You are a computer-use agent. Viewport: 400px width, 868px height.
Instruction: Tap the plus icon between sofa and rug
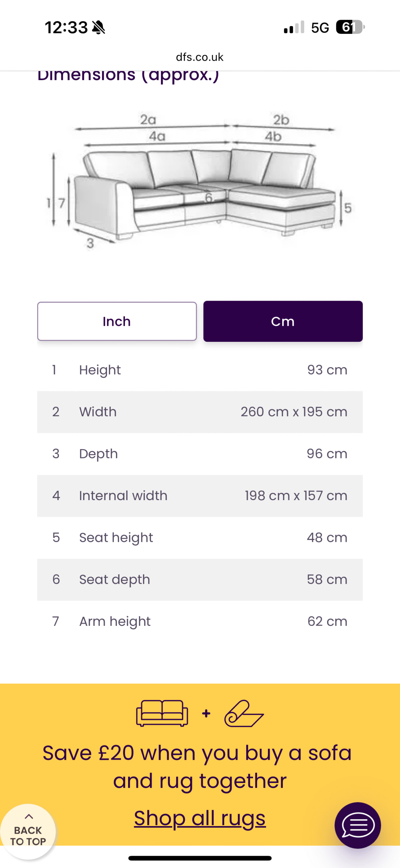click(x=206, y=713)
